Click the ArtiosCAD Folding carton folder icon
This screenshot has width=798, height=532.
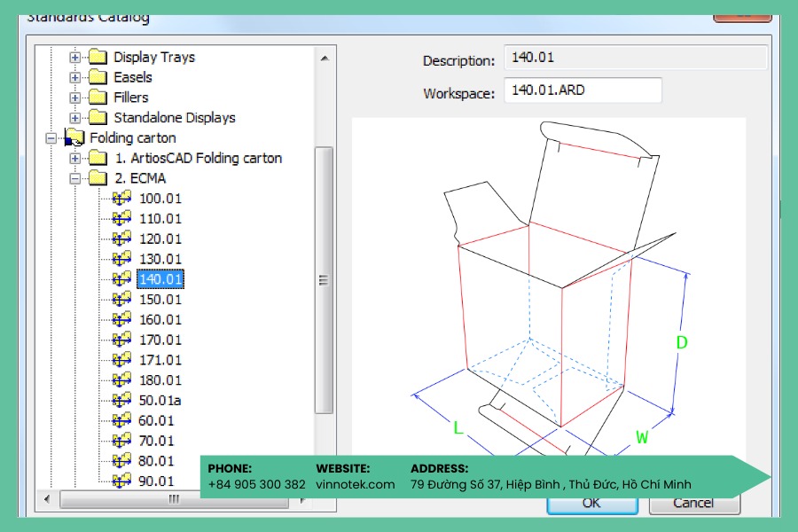[98, 158]
